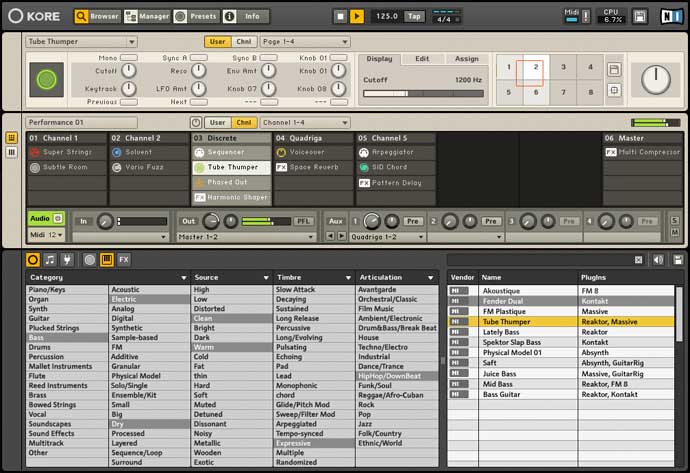The height and width of the screenshot is (473, 690).
Task: Click the browser search input field
Action: pos(540,260)
